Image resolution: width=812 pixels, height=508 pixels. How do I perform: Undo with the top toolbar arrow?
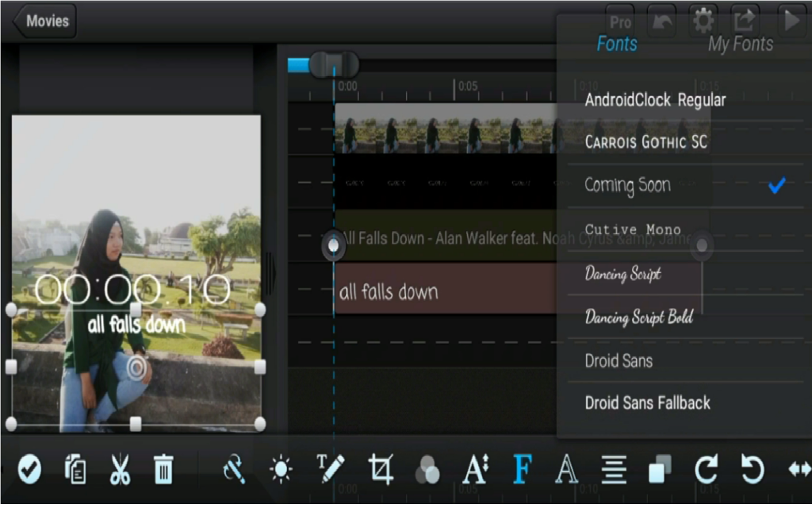coord(661,21)
